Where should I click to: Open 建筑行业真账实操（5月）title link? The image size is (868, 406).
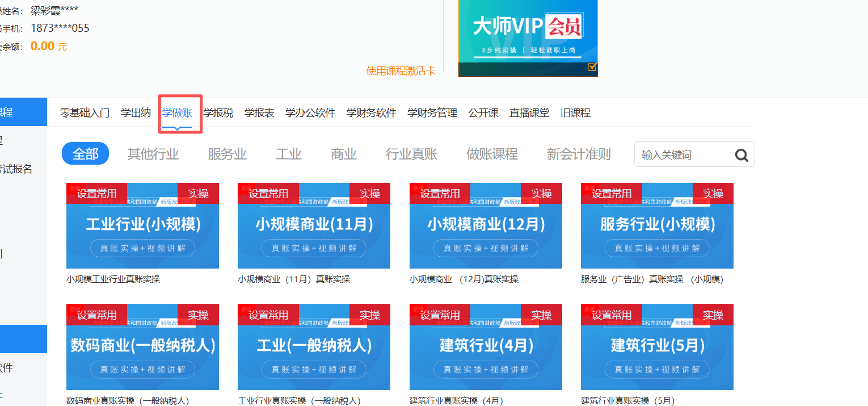tap(627, 401)
